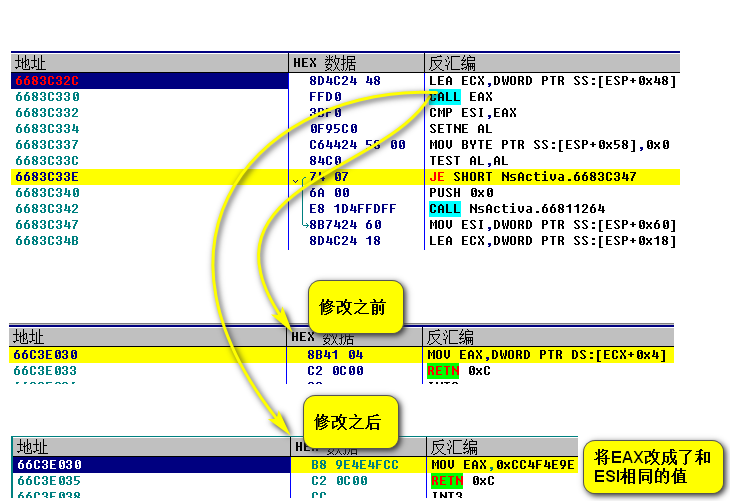The height and width of the screenshot is (501, 730).
Task: Select address 6683C332
Action: pos(47,113)
